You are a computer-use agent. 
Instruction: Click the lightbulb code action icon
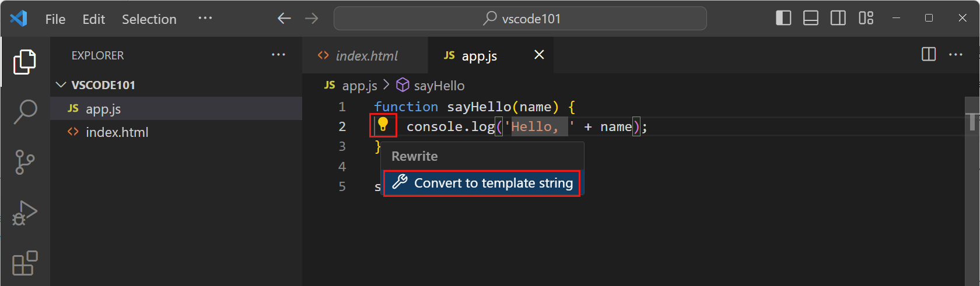click(383, 125)
